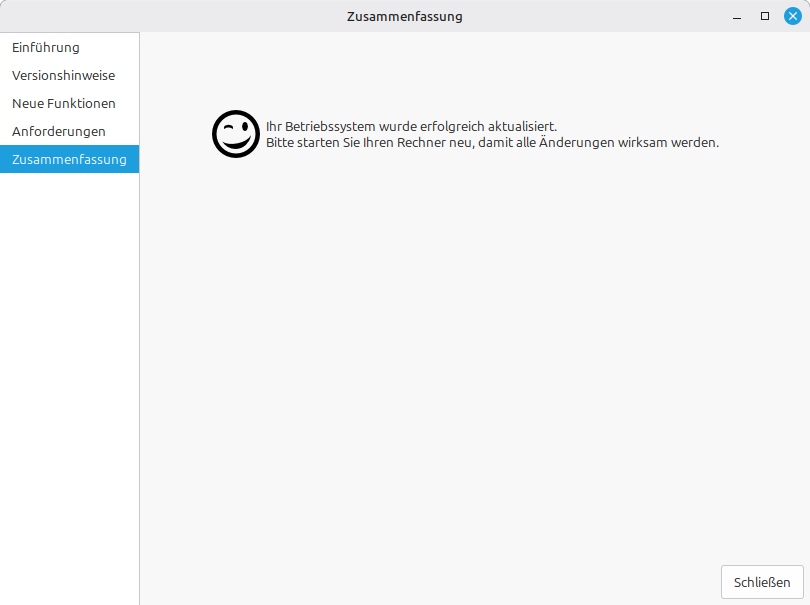The width and height of the screenshot is (810, 605).
Task: Click the line "Ihr Betriebssystem wurde erfolgreich aktualisiert"
Action: click(411, 126)
